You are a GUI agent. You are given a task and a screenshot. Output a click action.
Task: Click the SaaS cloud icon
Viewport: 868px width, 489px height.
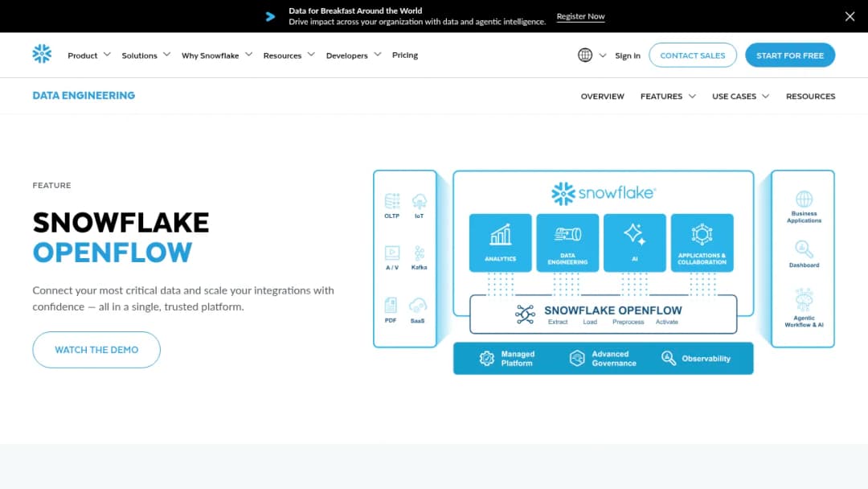418,306
